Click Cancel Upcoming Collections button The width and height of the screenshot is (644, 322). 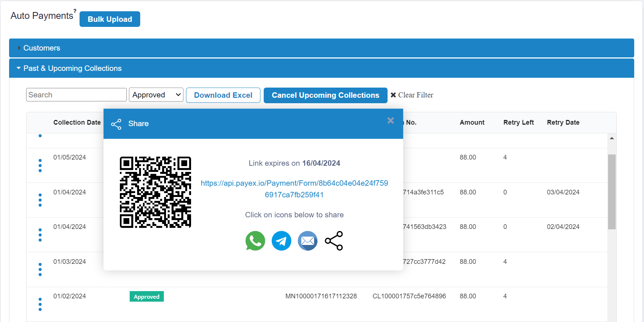coord(325,95)
